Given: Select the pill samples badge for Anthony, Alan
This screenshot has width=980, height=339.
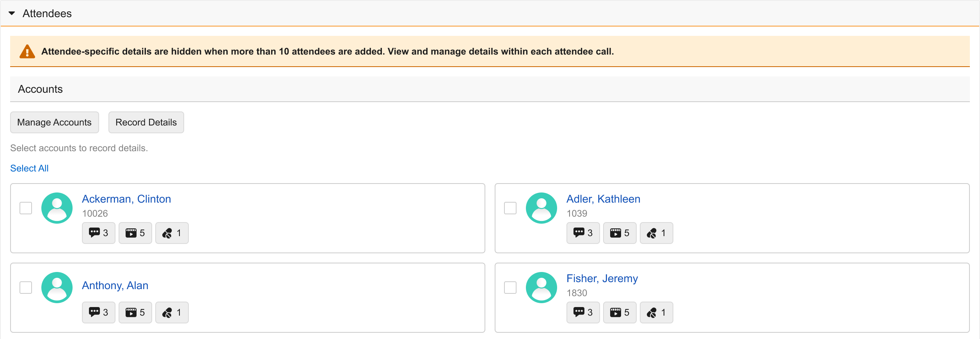Looking at the screenshot, I should [x=172, y=313].
